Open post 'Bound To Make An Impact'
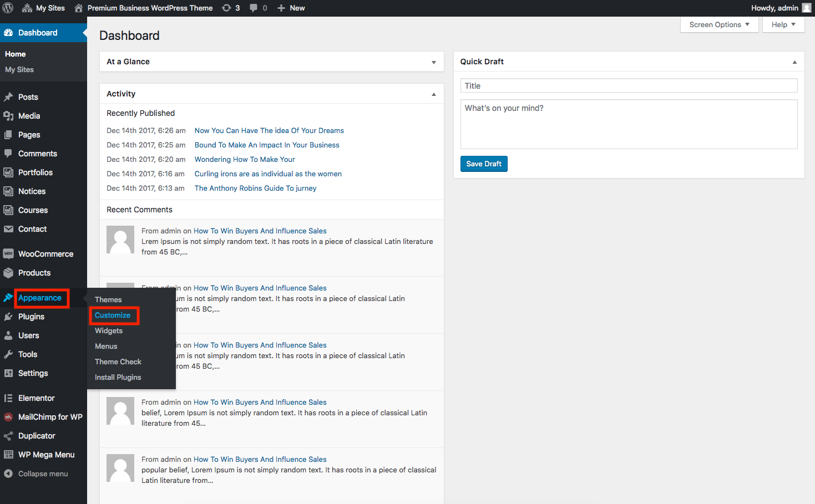Screen dimensions: 815x504 [267, 145]
